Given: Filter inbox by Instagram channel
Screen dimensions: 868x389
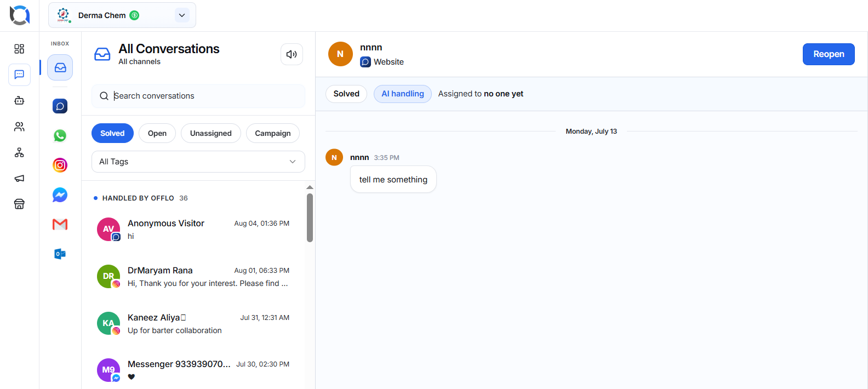Looking at the screenshot, I should (60, 165).
